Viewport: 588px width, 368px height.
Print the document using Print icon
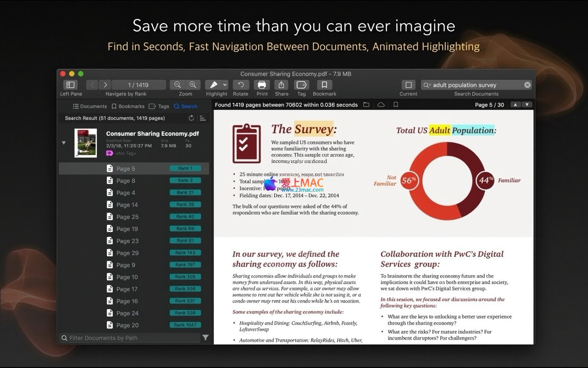[262, 85]
